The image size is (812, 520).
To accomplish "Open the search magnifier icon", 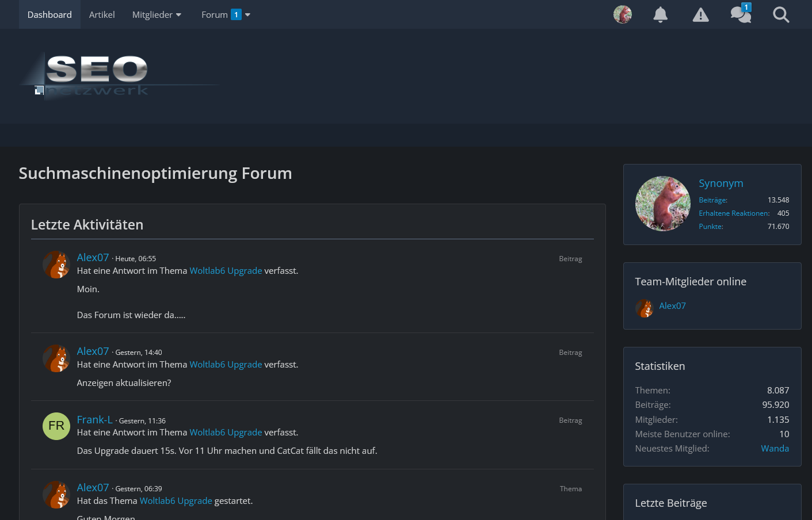I will (x=781, y=15).
